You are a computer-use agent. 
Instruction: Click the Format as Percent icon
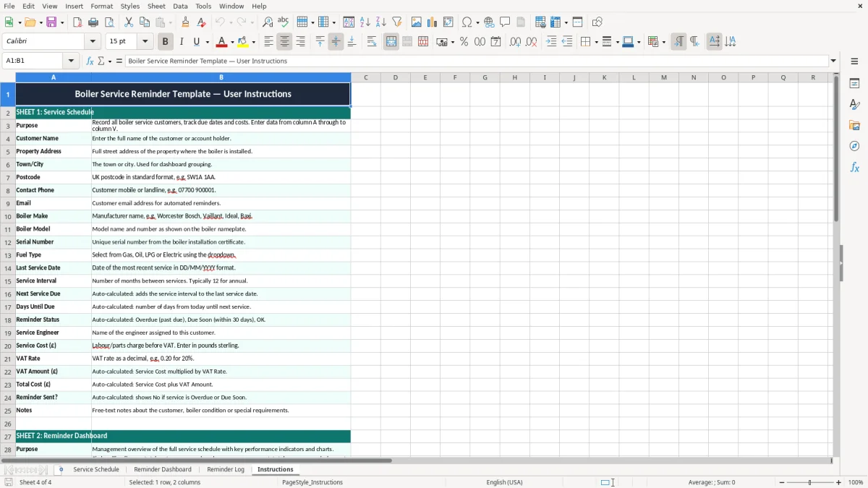(464, 42)
